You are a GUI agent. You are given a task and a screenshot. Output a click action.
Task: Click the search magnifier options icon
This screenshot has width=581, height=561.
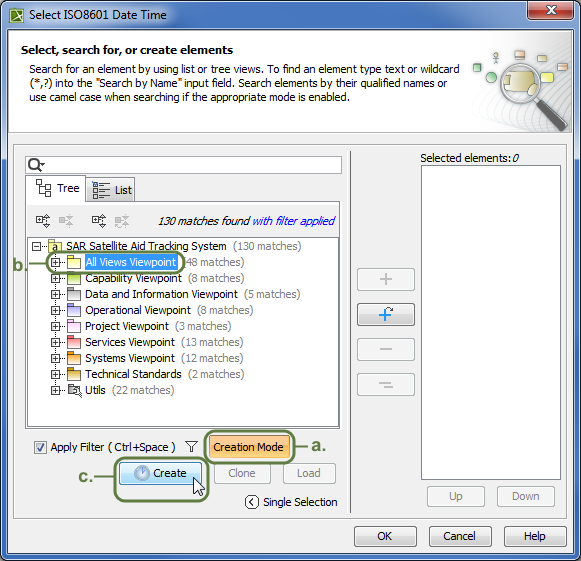click(36, 165)
